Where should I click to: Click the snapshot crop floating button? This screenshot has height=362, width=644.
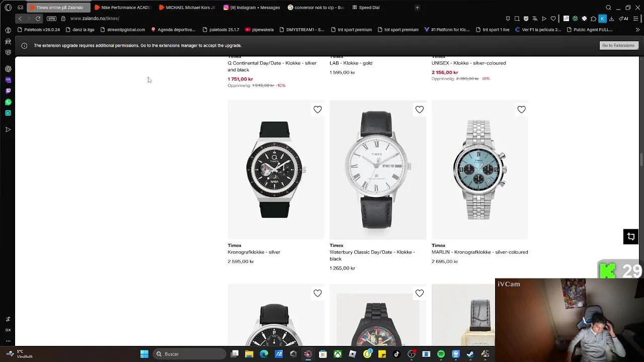[631, 236]
